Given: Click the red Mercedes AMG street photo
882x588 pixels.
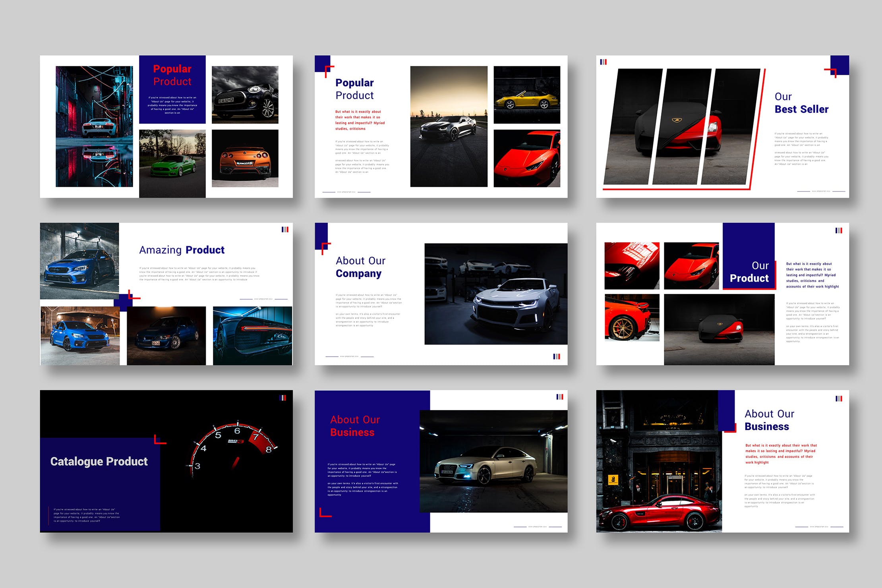Looking at the screenshot, I should pos(659,461).
